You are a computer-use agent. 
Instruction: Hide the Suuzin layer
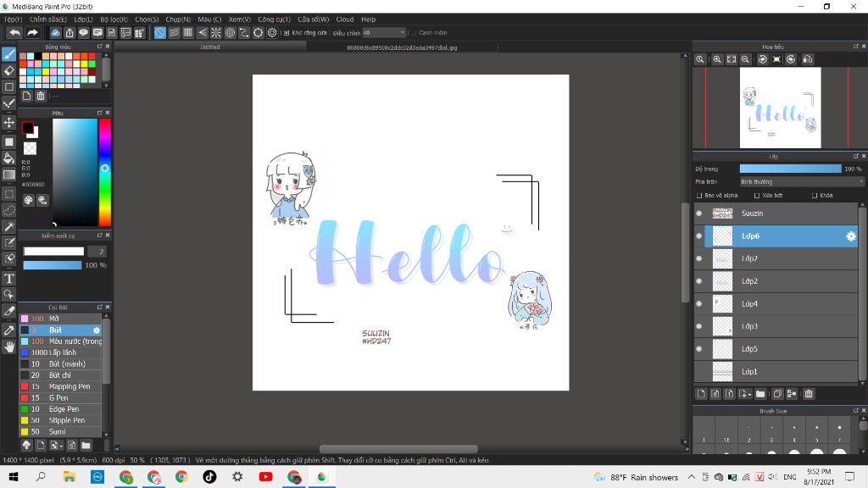[x=699, y=213]
